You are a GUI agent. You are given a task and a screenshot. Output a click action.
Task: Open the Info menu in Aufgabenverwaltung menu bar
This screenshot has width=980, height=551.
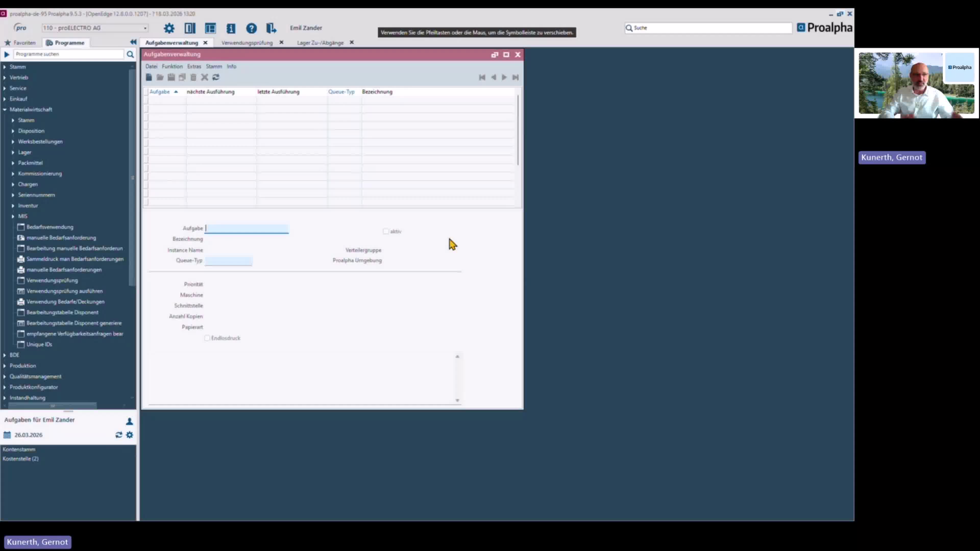pyautogui.click(x=231, y=66)
